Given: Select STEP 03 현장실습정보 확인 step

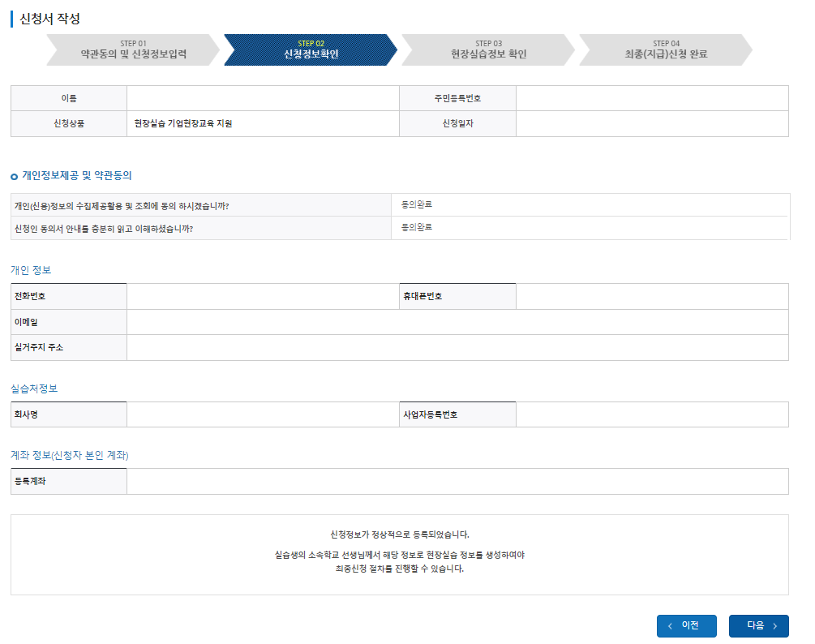Looking at the screenshot, I should pos(488,50).
